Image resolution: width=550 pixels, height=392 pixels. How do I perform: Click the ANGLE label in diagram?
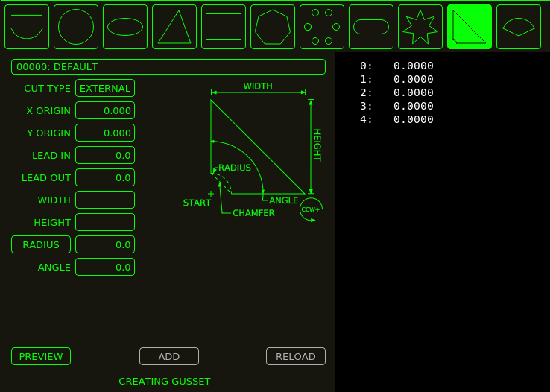click(283, 200)
